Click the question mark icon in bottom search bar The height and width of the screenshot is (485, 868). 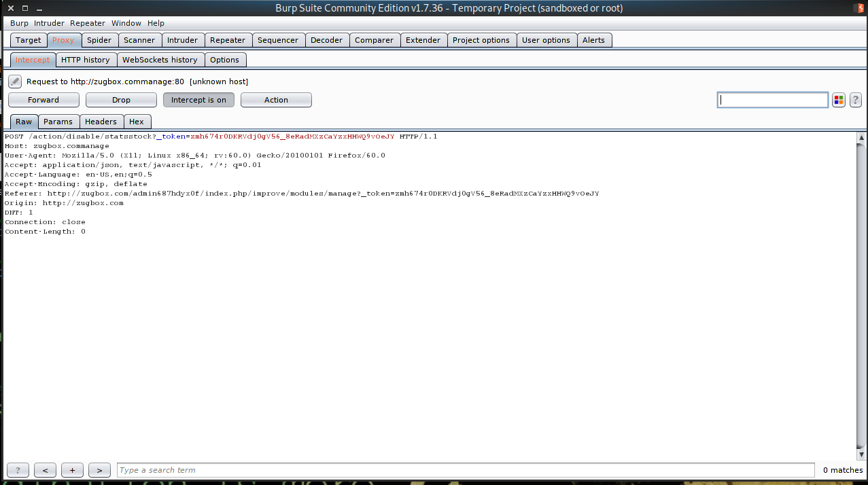click(x=18, y=469)
